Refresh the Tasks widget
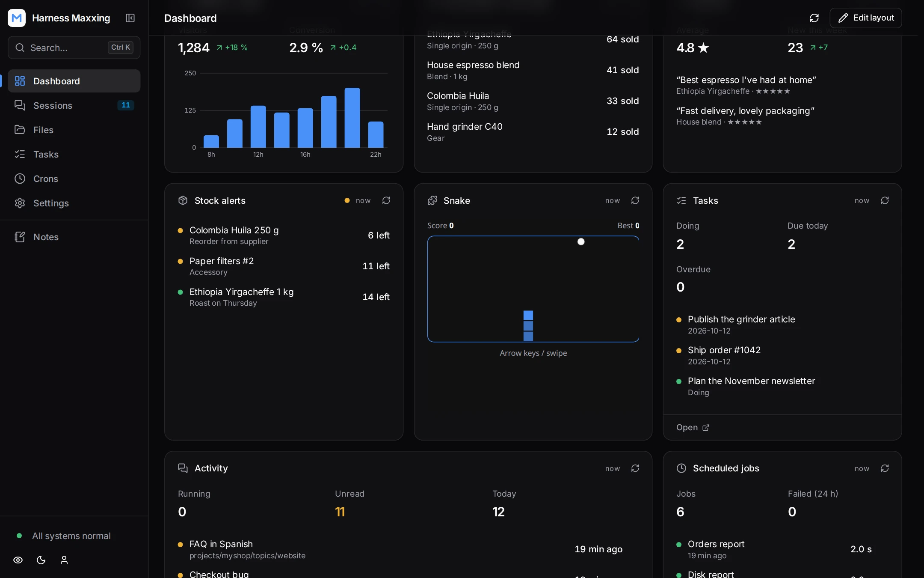Viewport: 924px width, 578px height. click(885, 200)
